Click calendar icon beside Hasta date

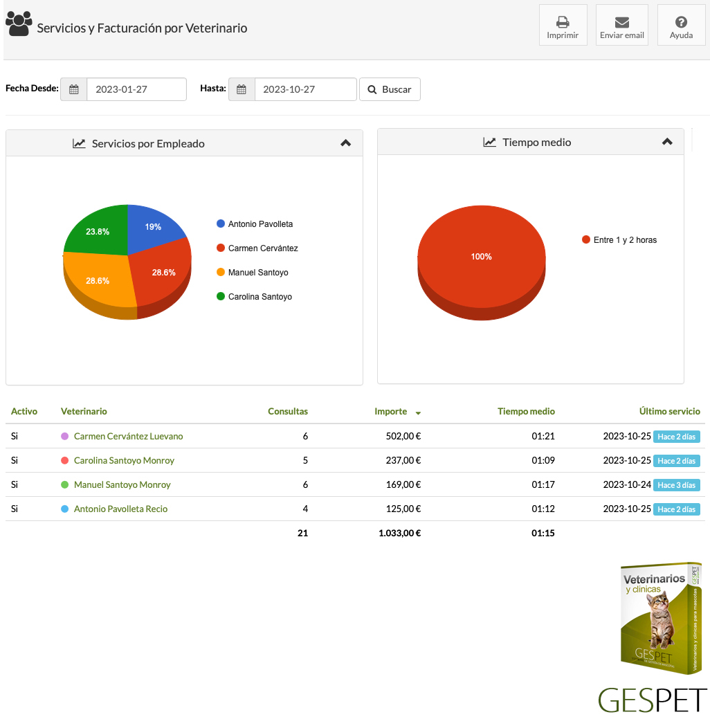[x=242, y=89]
